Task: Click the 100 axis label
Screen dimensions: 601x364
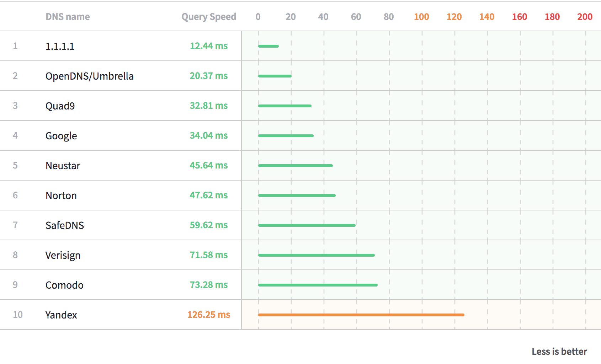Action: point(421,16)
